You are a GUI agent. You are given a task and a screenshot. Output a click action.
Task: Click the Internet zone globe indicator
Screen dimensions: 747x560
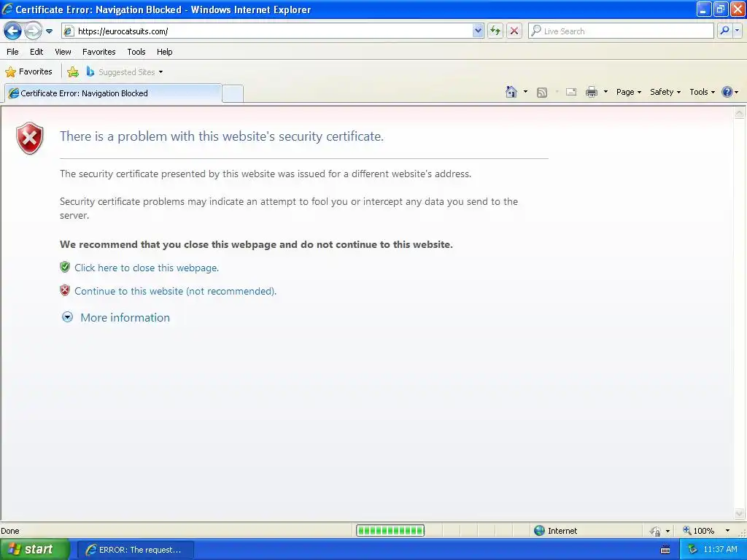click(x=555, y=531)
